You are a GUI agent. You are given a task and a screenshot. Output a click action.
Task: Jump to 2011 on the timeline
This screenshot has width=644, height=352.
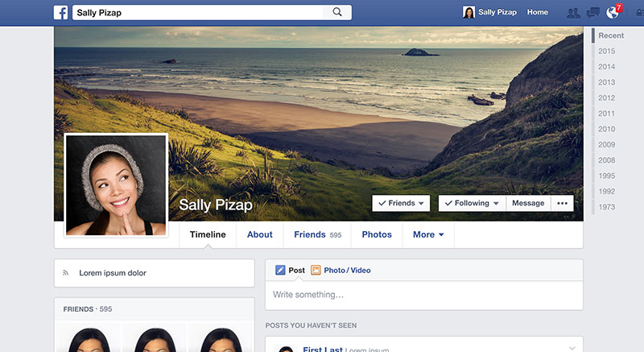607,114
